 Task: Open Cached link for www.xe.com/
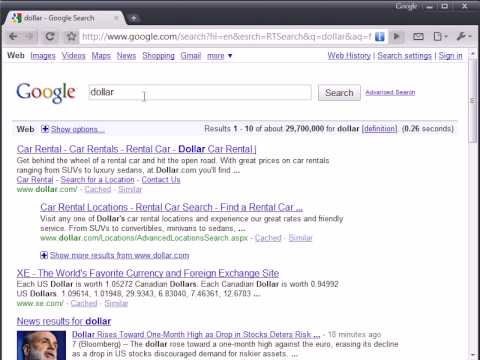click(84, 303)
